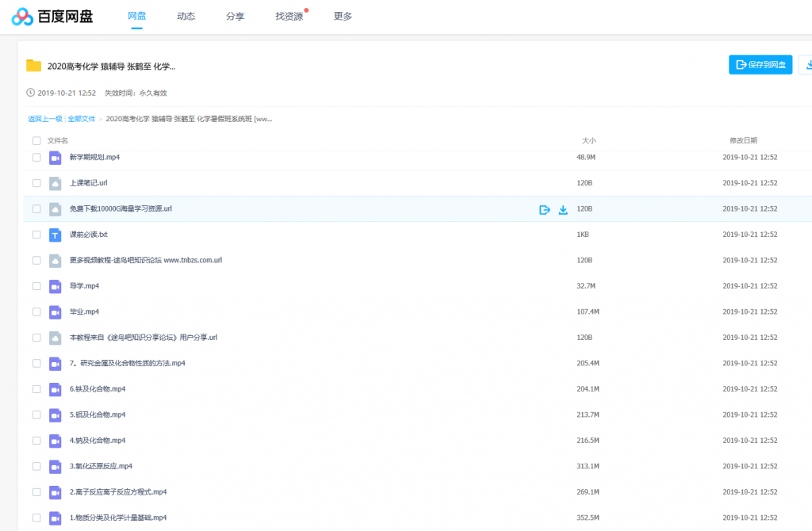
Task: Click the Baidu Netdisk logo
Action: [53, 17]
